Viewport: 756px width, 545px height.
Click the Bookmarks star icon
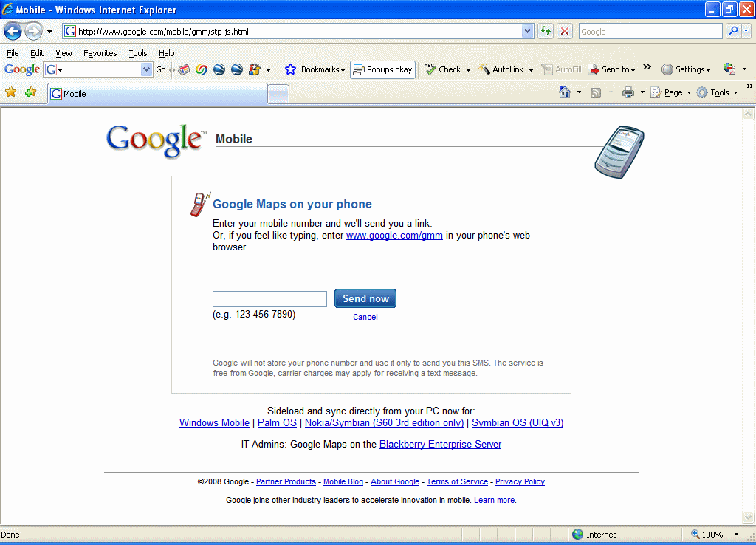tap(290, 69)
